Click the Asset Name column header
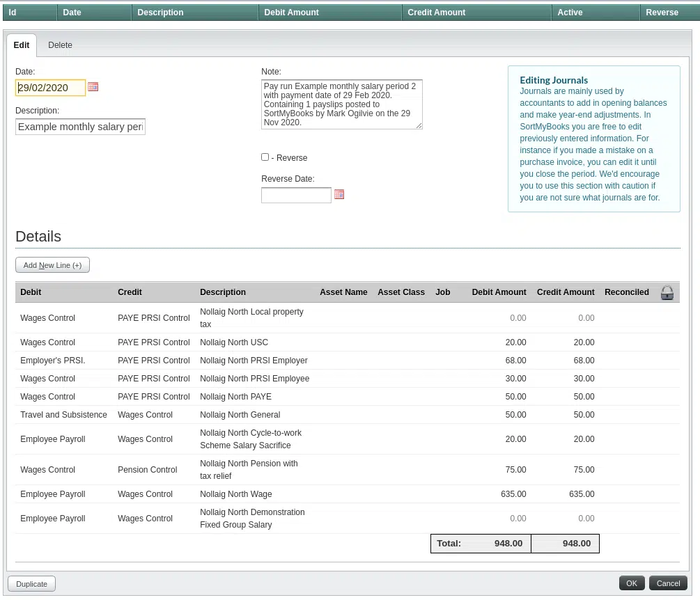700x600 pixels. (x=343, y=292)
